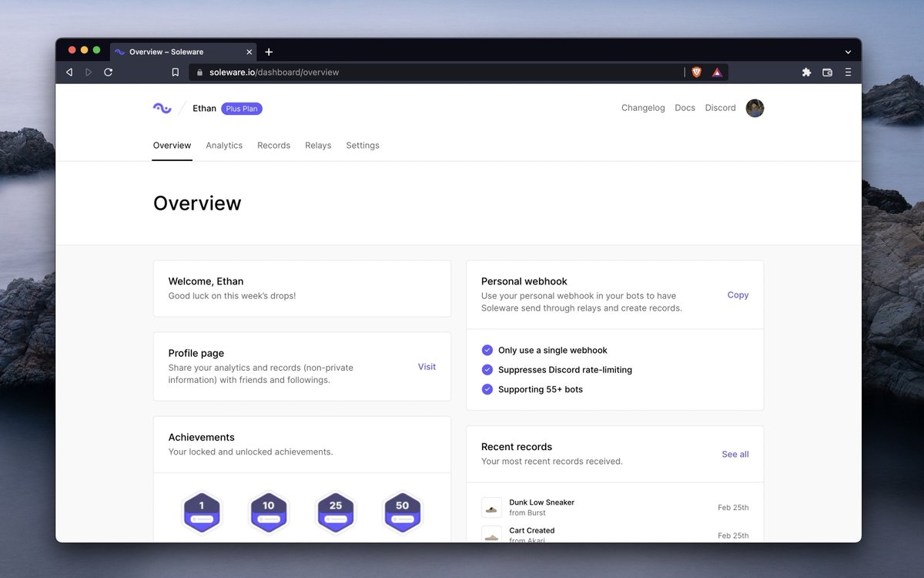The image size is (924, 578).
Task: Click the "from Burst" record source
Action: click(x=527, y=512)
